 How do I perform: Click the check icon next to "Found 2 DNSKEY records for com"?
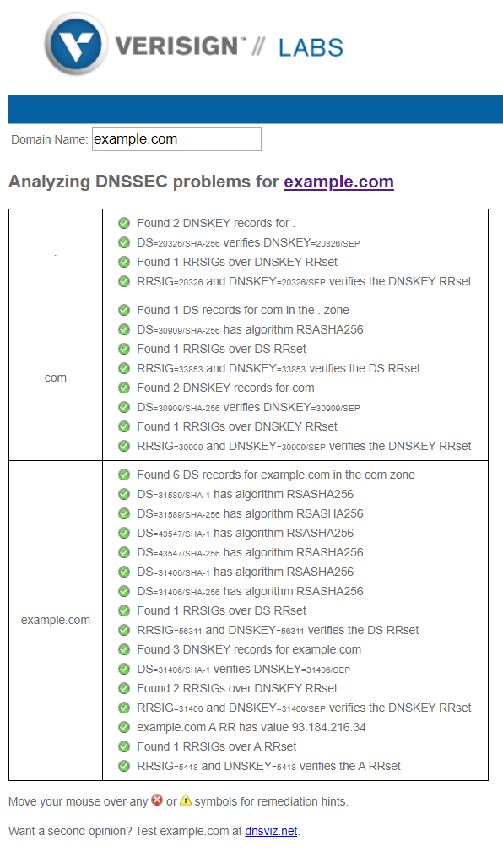point(124,388)
